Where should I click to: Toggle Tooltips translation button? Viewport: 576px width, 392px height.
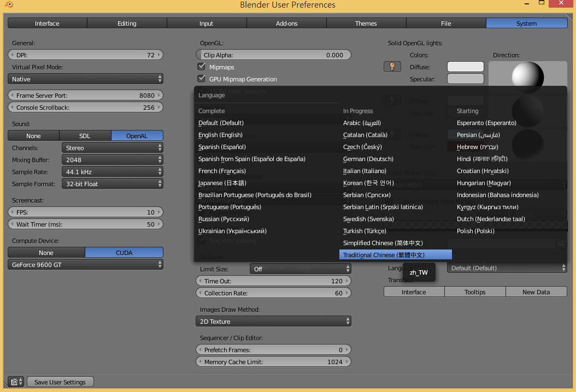coord(475,292)
